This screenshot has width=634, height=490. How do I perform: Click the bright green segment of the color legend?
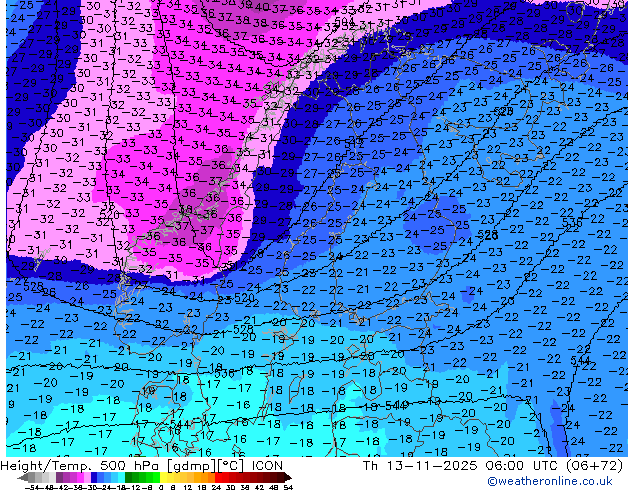[x=156, y=477]
